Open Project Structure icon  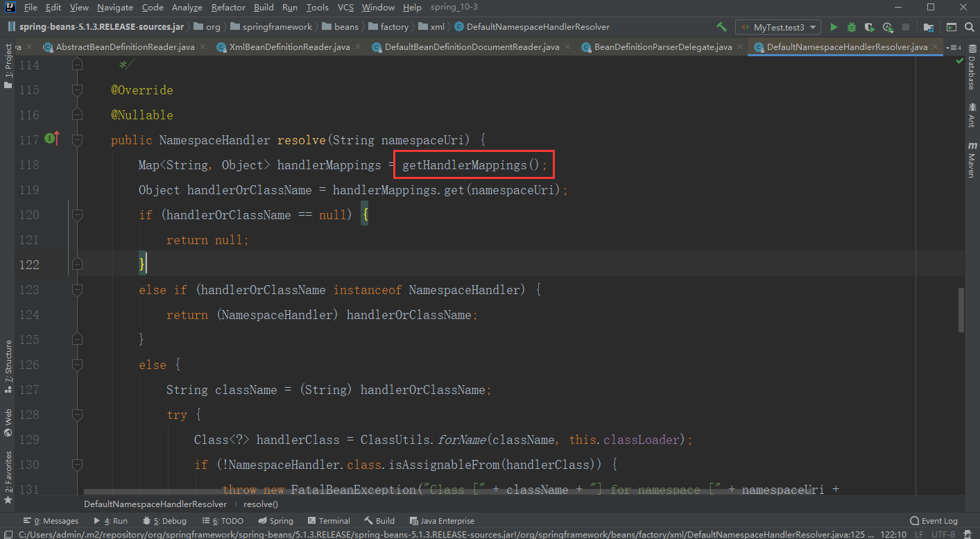tap(928, 27)
